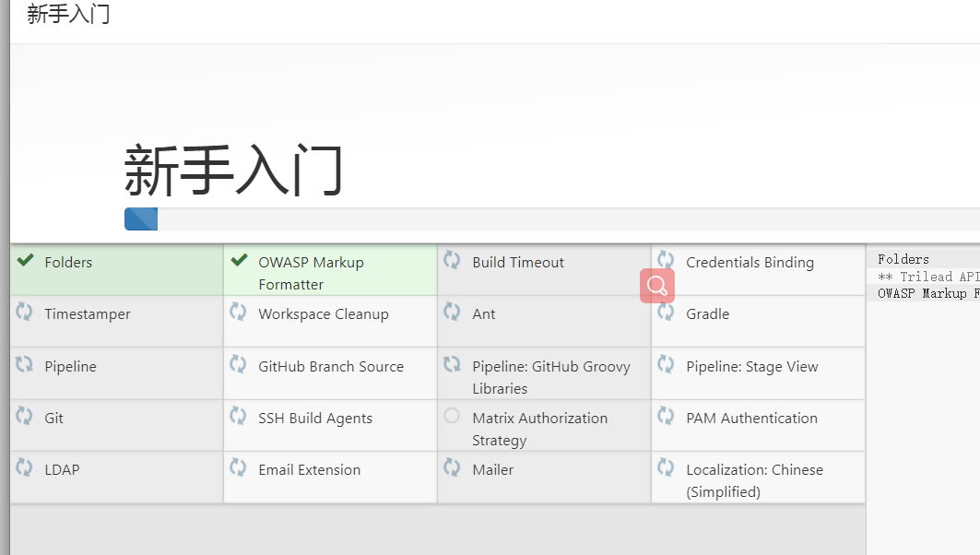Click the green checkmark beside Folders

tap(24, 261)
